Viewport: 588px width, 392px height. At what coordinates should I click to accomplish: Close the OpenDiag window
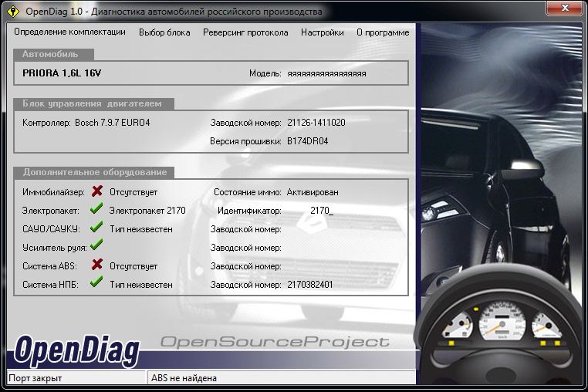click(565, 8)
